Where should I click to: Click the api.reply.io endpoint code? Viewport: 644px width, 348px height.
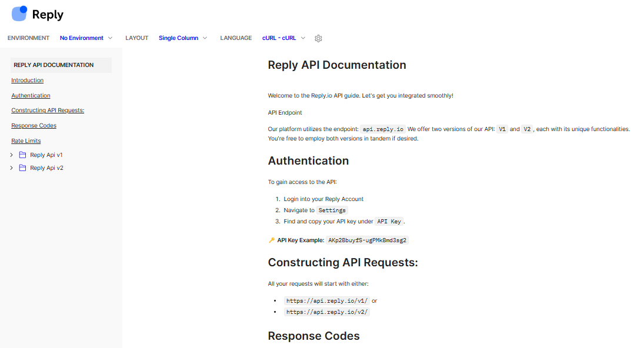pos(383,129)
